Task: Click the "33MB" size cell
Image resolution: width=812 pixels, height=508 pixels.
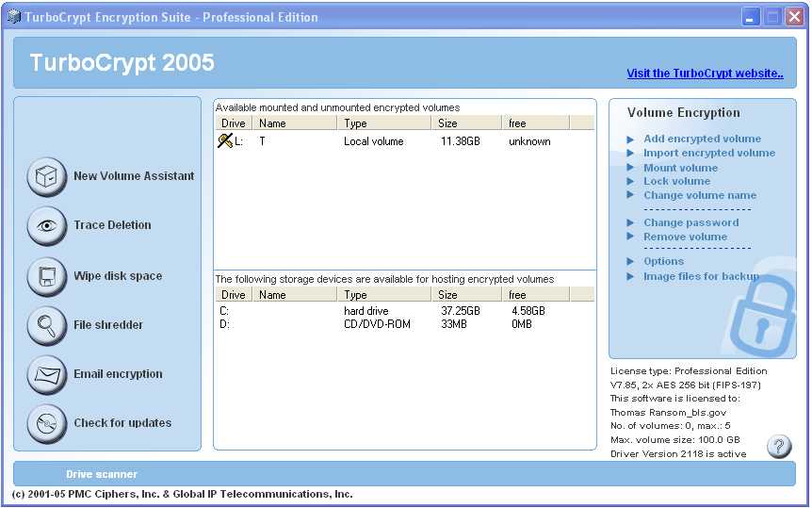Action: [x=454, y=324]
